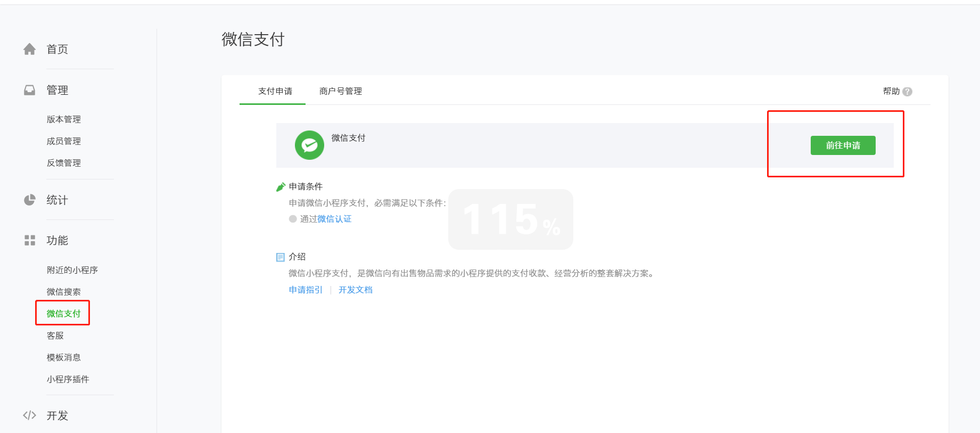
Task: Click the green 前往申请 button
Action: point(843,145)
